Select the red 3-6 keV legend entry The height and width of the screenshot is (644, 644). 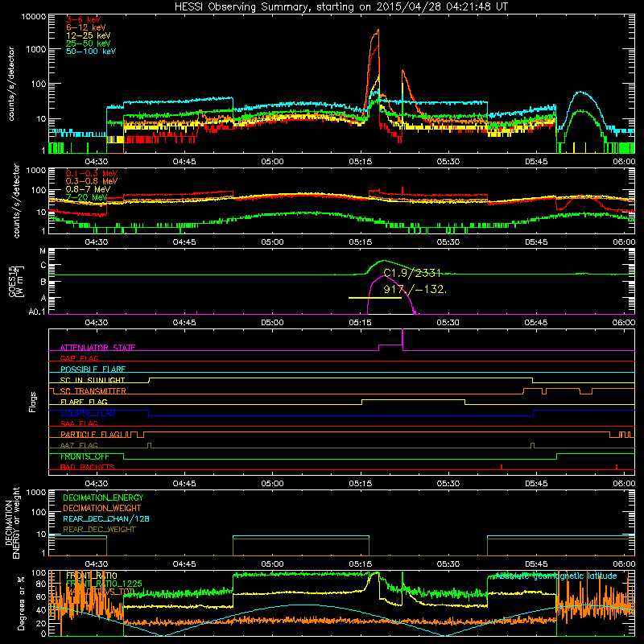click(83, 19)
